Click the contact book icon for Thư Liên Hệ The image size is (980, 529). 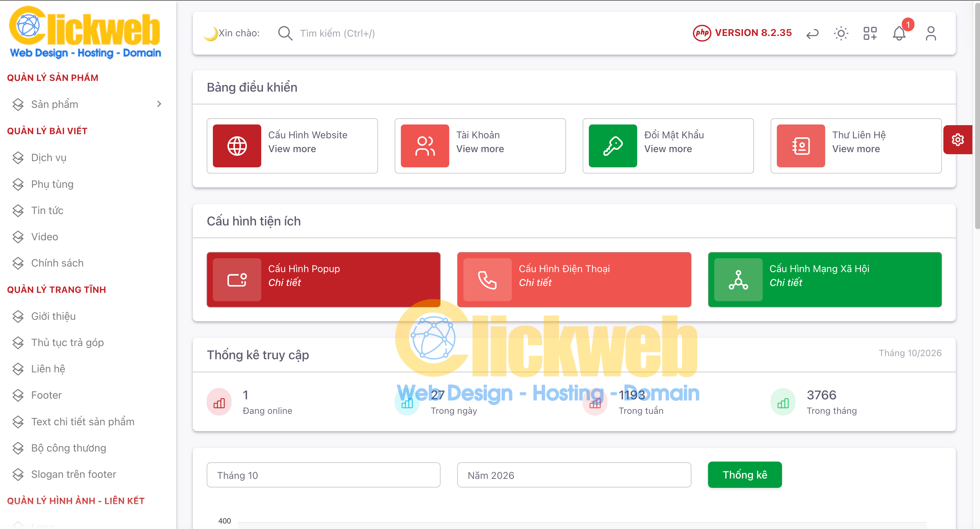pos(801,146)
